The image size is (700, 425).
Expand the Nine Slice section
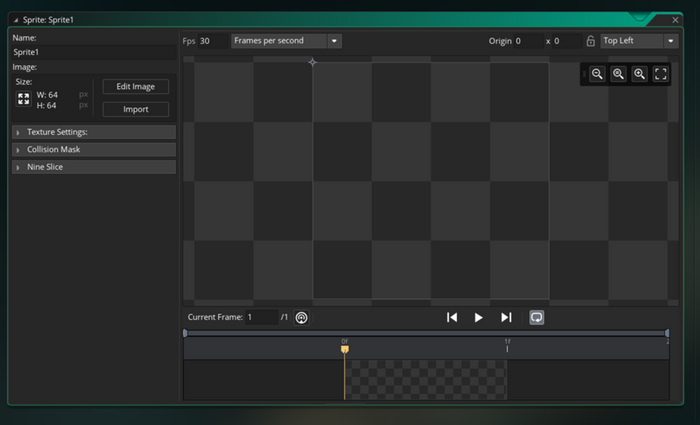pyautogui.click(x=94, y=167)
